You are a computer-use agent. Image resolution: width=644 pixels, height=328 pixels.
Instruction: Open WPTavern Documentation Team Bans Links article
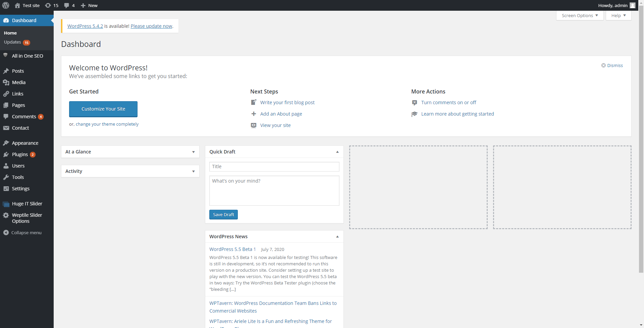click(273, 307)
